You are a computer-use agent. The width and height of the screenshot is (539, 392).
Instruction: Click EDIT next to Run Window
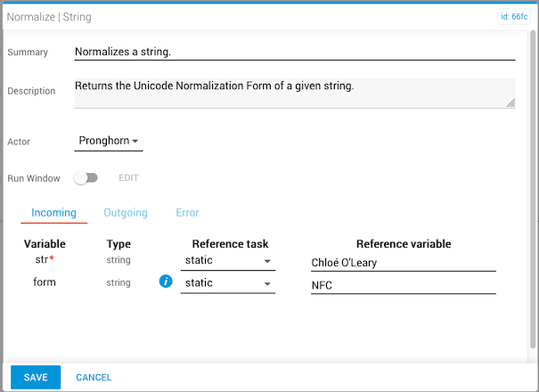(x=128, y=178)
